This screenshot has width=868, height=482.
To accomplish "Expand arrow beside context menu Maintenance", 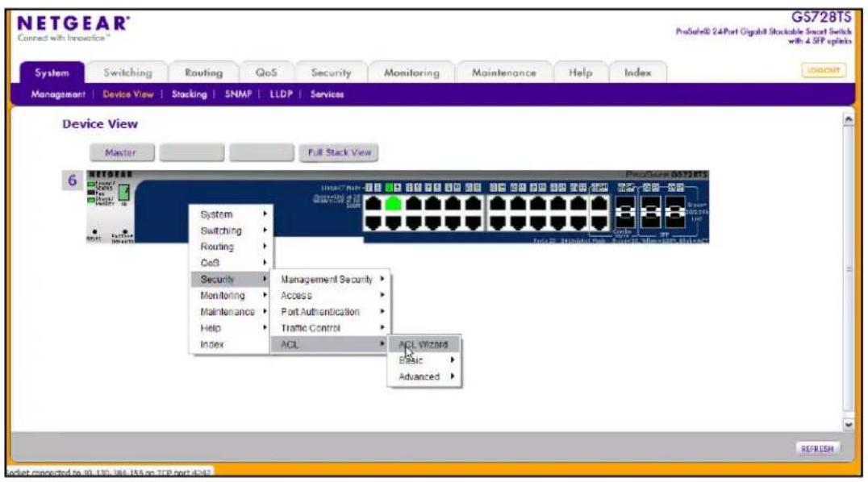I will click(x=265, y=312).
